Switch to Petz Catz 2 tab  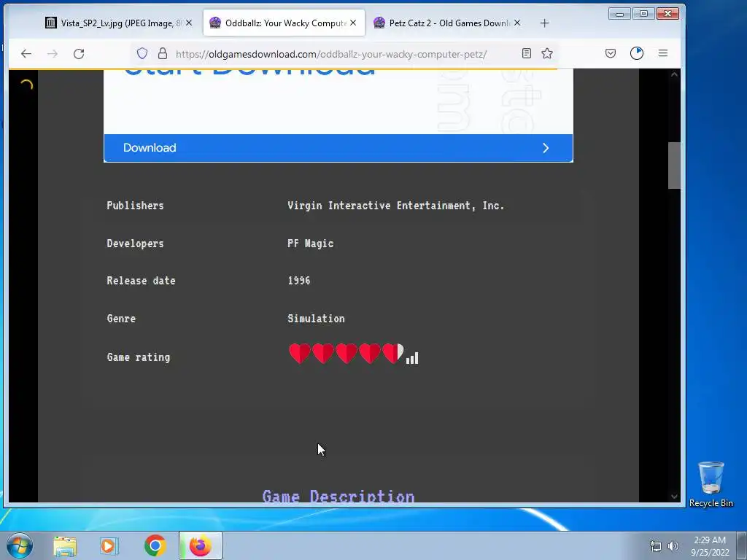(x=448, y=23)
